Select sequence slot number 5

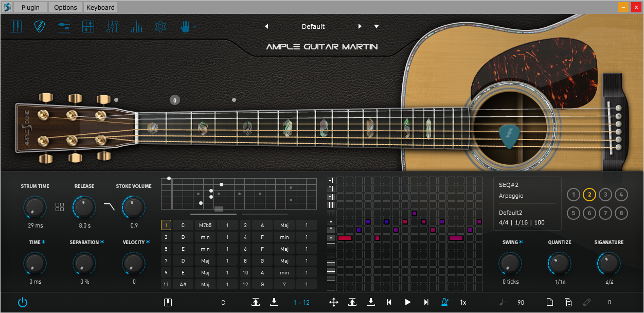point(574,213)
